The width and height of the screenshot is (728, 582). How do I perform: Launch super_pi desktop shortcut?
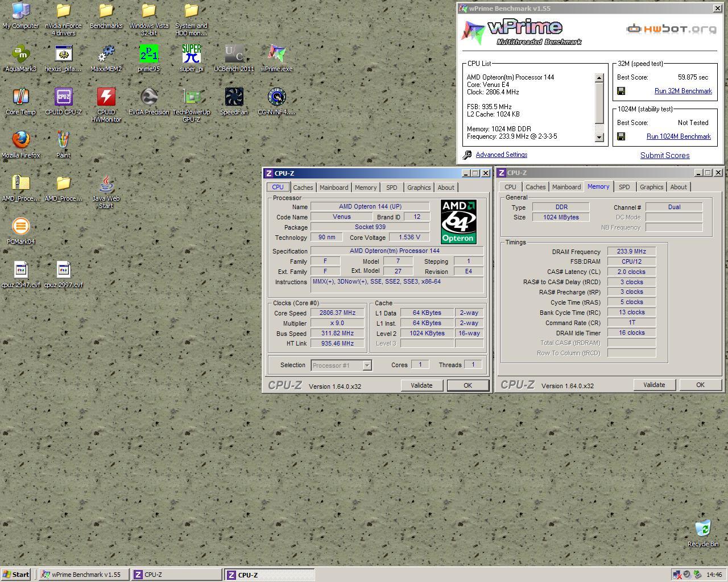[191, 59]
